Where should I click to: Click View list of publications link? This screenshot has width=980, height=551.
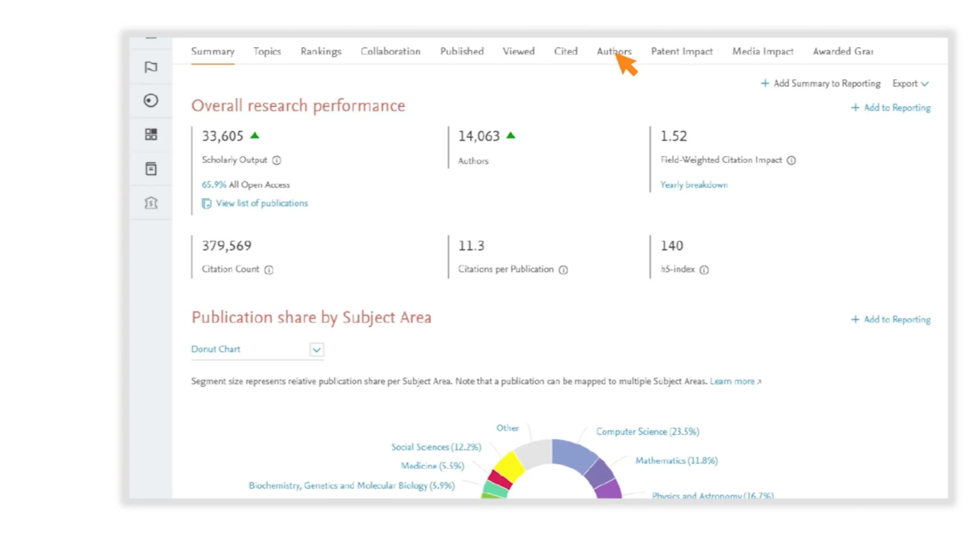(261, 203)
